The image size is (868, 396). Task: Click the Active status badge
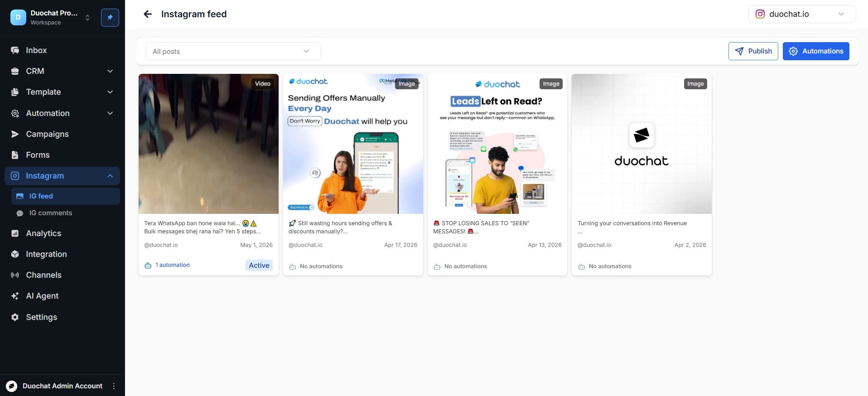tap(259, 266)
